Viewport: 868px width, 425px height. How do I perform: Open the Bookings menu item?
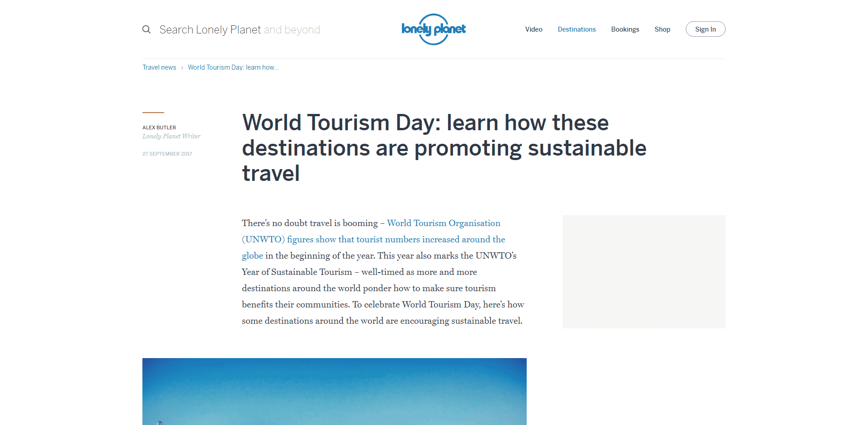pos(625,29)
